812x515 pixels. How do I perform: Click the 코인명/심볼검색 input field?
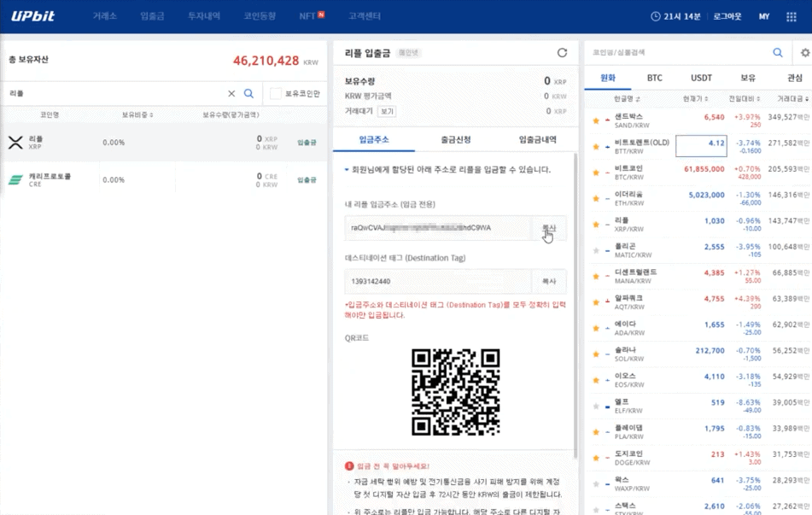coord(680,52)
